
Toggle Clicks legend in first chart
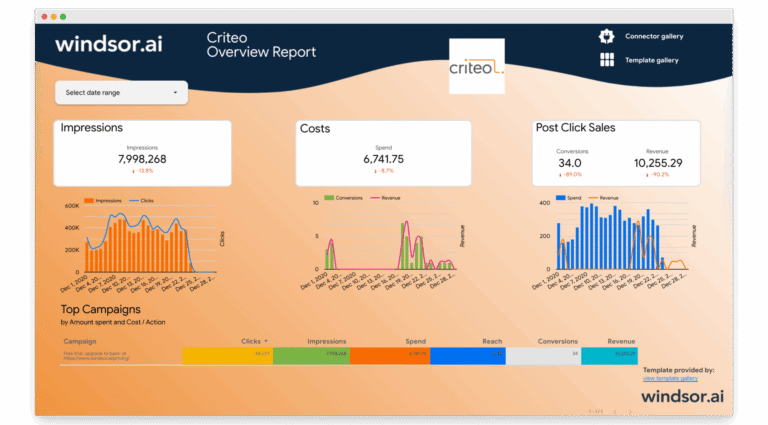[x=141, y=201]
